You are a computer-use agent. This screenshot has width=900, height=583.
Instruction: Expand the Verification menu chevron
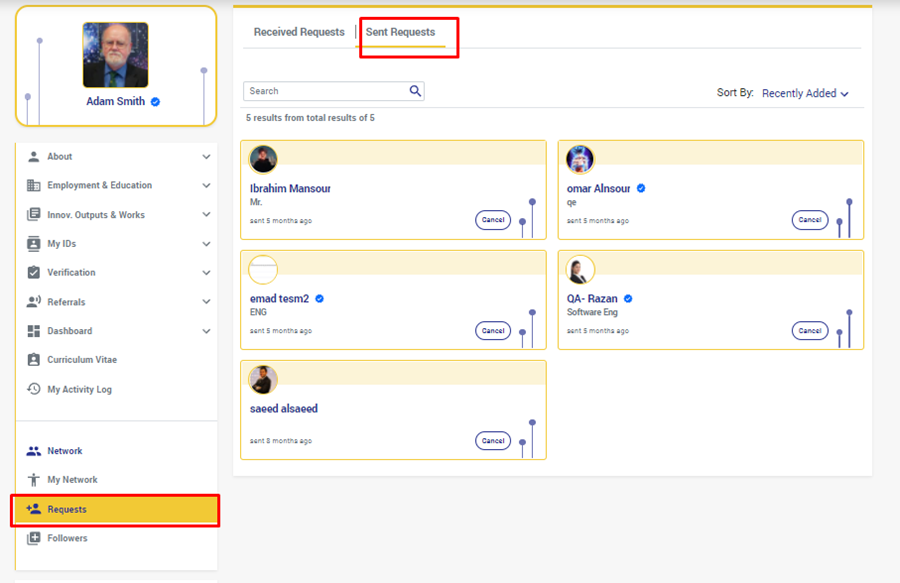[x=206, y=273]
